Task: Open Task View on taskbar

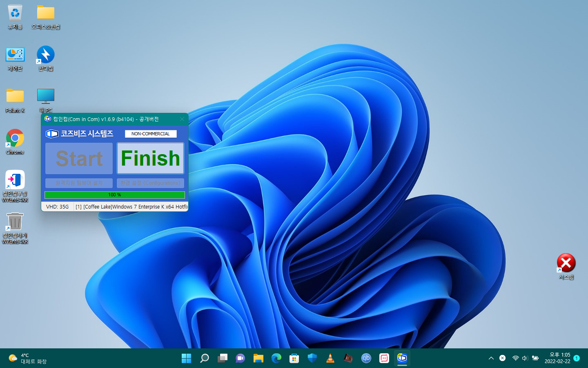Action: pyautogui.click(x=223, y=358)
